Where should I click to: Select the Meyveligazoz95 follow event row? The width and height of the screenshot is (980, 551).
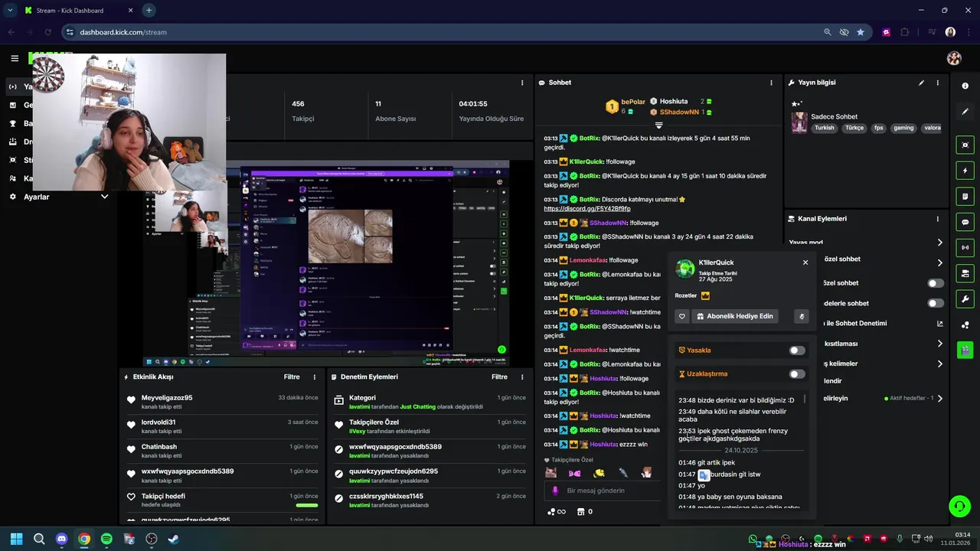point(223,402)
